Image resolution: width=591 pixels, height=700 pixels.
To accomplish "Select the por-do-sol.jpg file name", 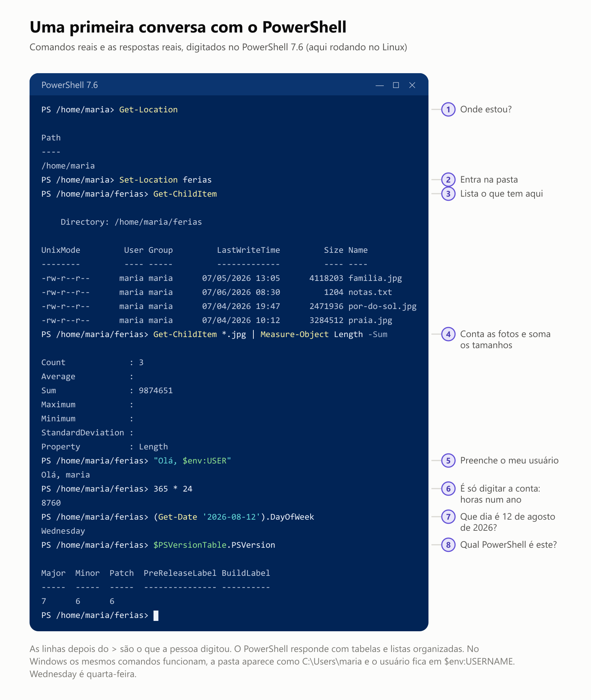I will click(x=383, y=306).
